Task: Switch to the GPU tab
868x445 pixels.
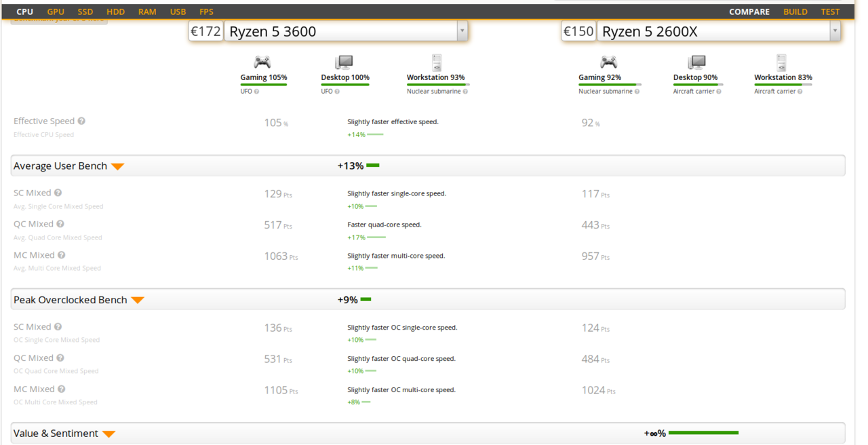Action: point(56,12)
